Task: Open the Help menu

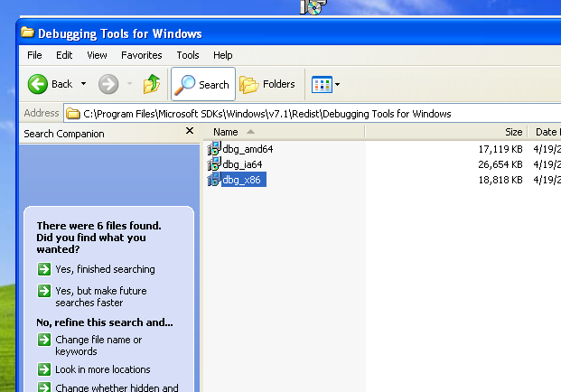Action: 223,55
